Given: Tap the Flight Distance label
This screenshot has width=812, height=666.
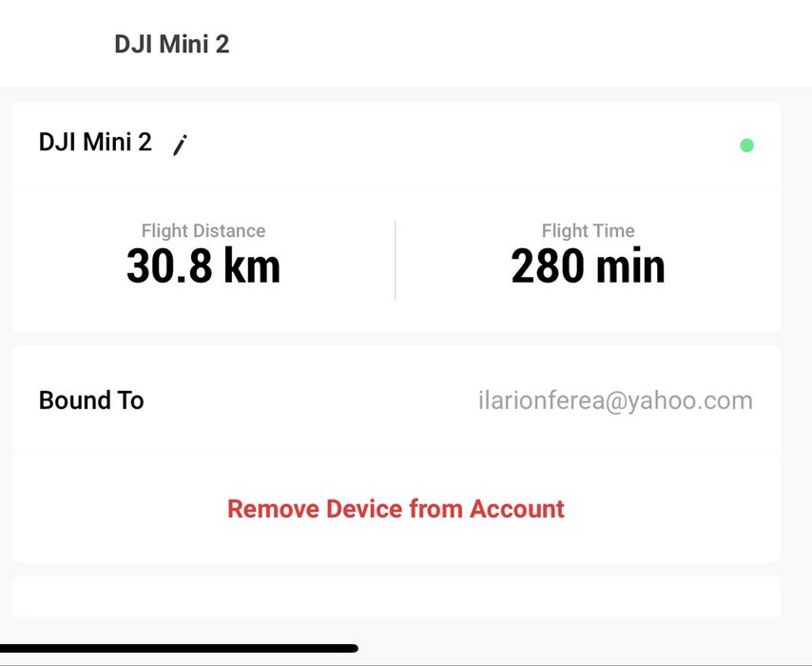Looking at the screenshot, I should (203, 230).
